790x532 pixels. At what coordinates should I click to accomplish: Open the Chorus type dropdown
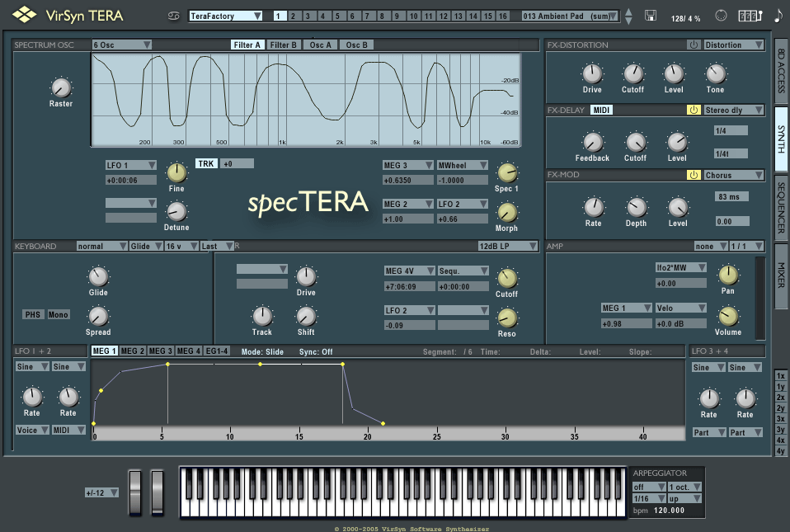(x=734, y=175)
